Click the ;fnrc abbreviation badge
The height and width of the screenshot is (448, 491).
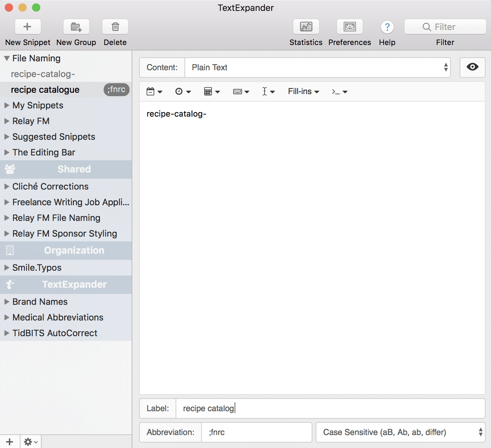[117, 90]
